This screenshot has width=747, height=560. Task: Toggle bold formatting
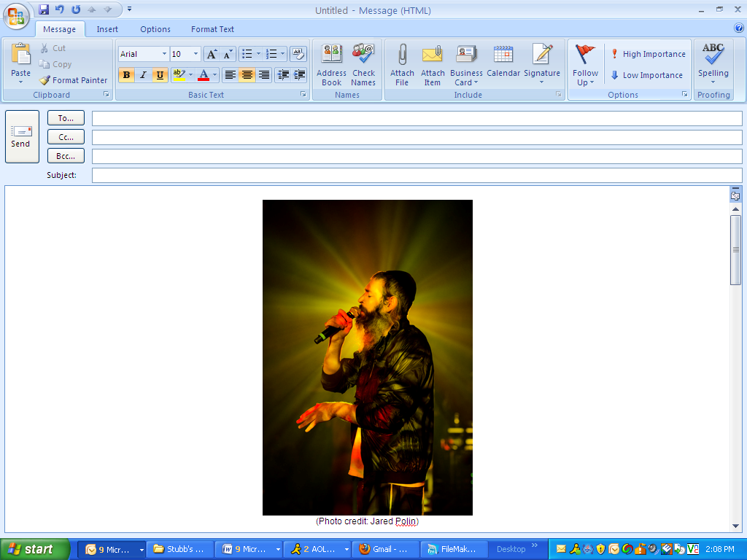[x=126, y=75]
